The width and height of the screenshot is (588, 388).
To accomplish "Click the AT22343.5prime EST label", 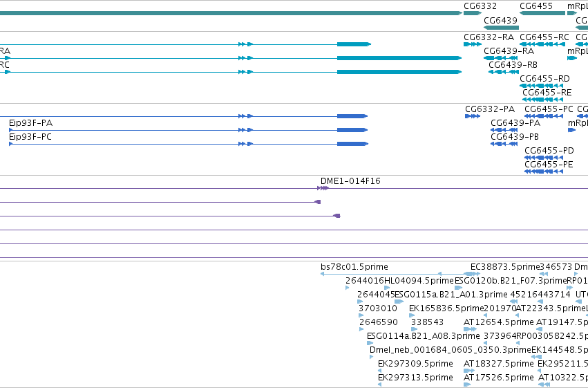I will pos(551,308).
